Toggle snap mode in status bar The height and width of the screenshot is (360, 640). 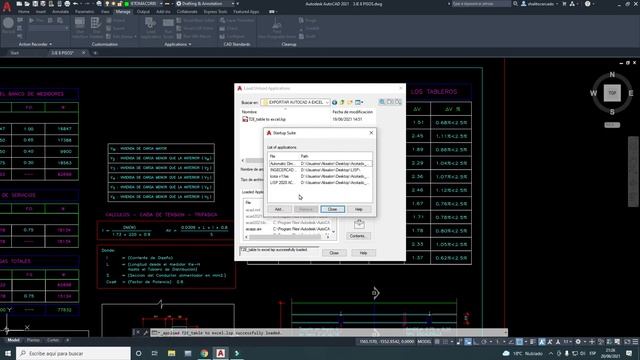point(446,342)
